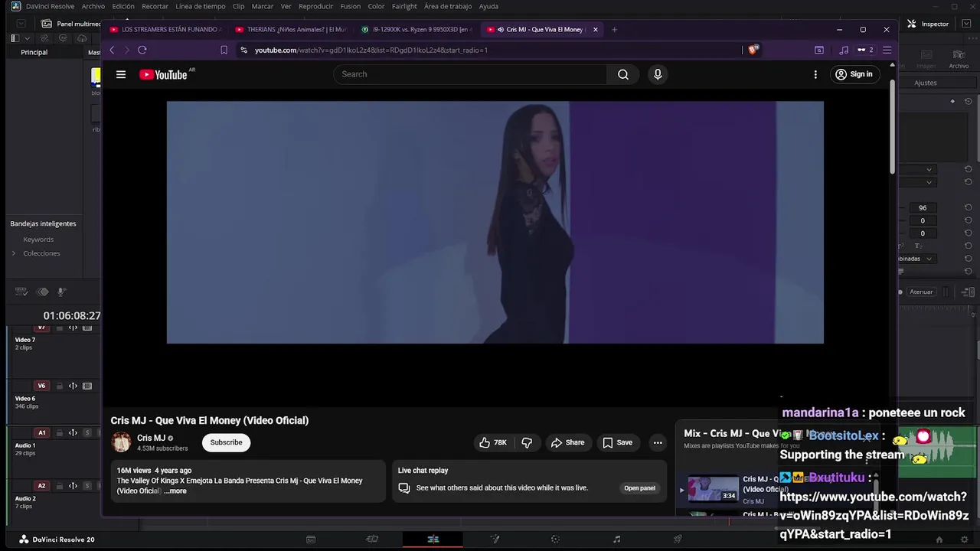Open the Fairlight music note page
This screenshot has width=980, height=551.
point(617,540)
